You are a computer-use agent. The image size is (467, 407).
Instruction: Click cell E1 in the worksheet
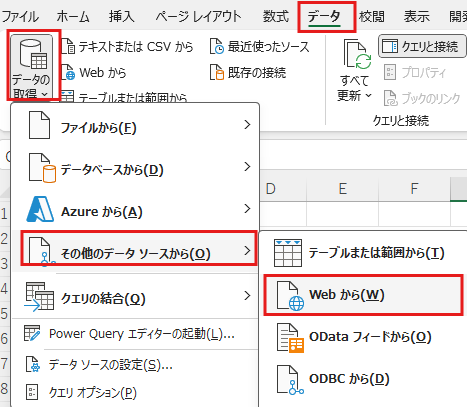click(342, 214)
